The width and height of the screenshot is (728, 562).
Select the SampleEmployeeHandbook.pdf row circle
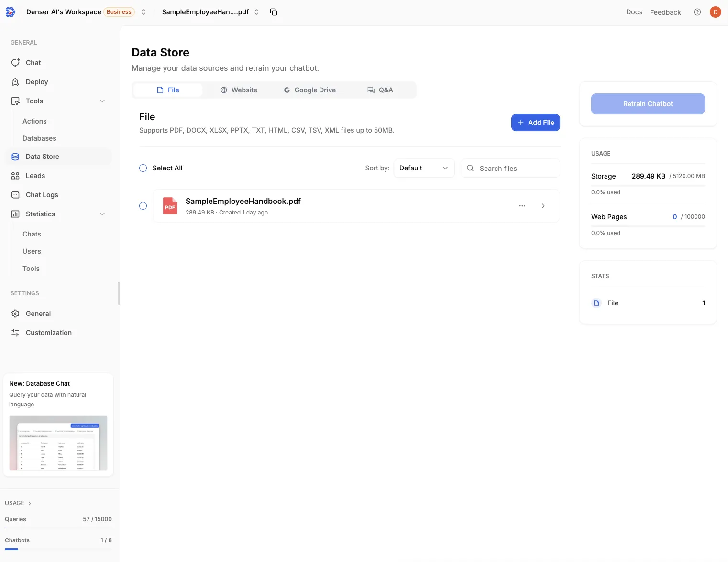(x=143, y=206)
